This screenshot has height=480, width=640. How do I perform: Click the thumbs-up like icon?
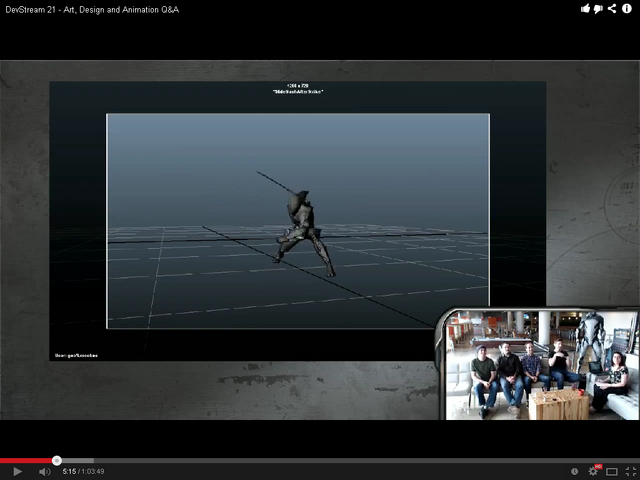(x=585, y=9)
